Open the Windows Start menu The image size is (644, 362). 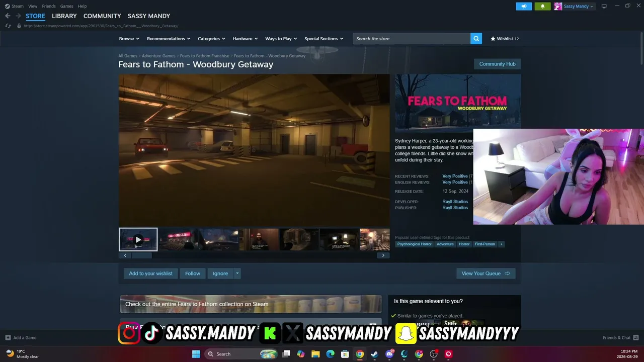coord(196,354)
